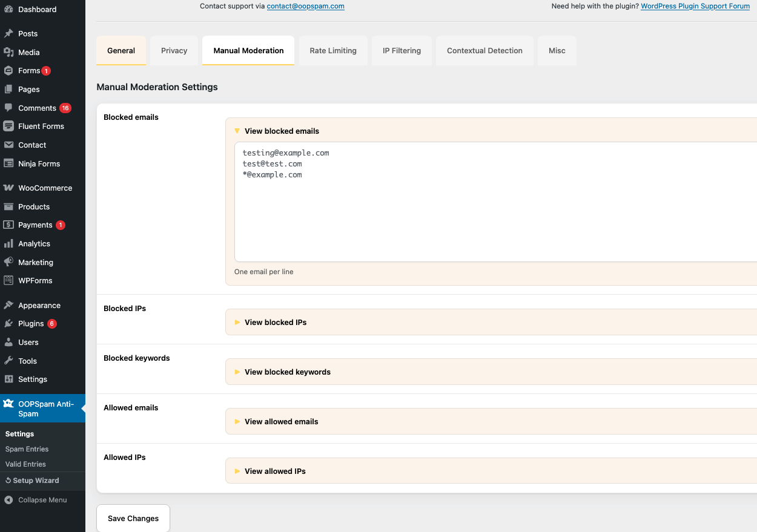
Task: Click the Marketing megaphone icon
Action: [8, 263]
